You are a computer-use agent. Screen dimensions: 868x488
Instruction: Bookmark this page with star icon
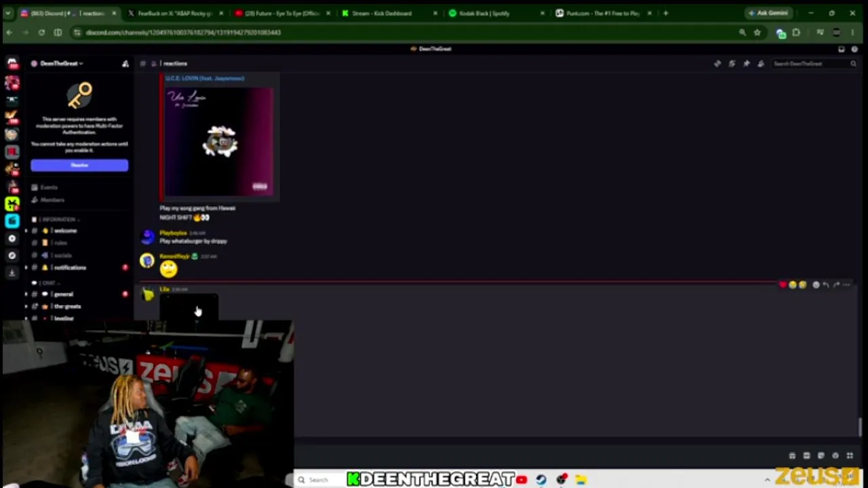point(757,33)
